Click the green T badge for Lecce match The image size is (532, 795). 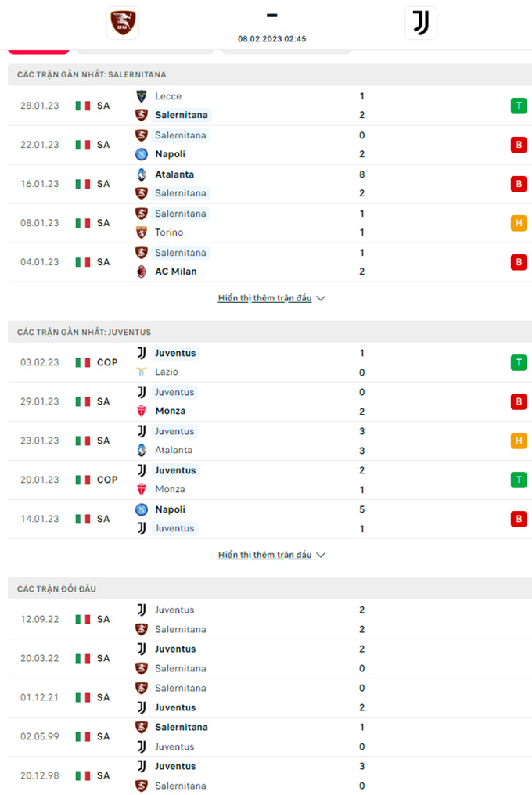[518, 106]
